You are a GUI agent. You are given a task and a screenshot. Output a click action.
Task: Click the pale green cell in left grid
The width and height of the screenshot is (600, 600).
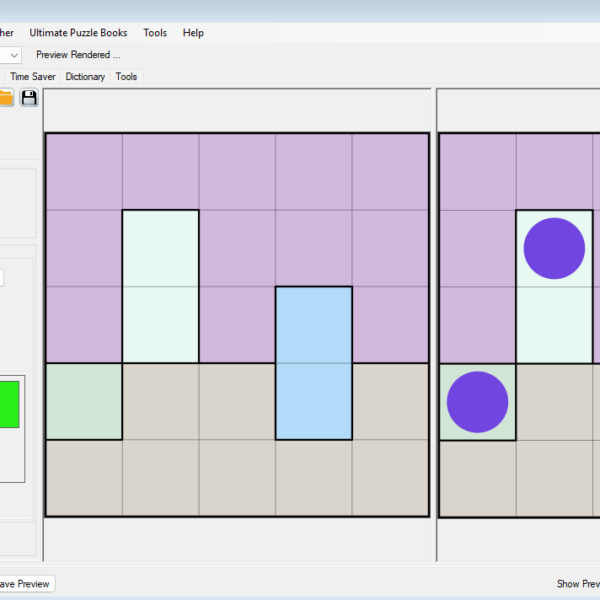(x=84, y=401)
